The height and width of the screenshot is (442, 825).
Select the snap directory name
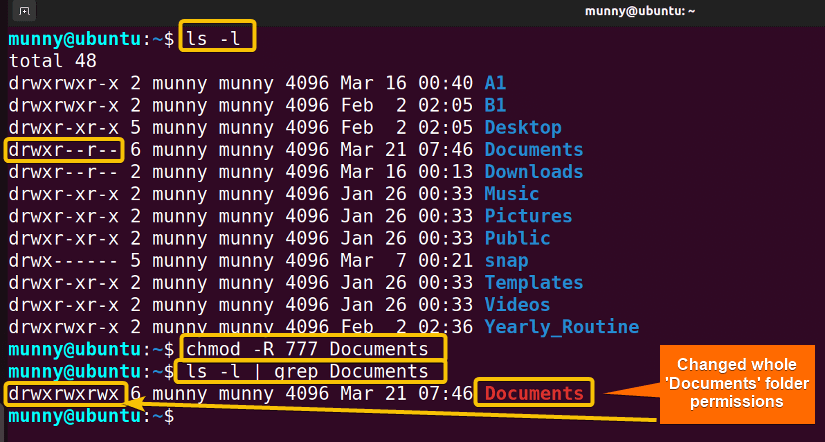click(506, 260)
